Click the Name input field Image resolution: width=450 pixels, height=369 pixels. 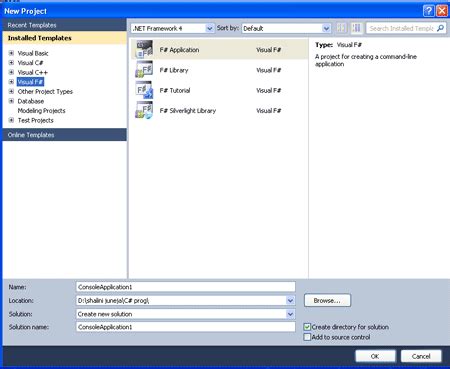[186, 287]
